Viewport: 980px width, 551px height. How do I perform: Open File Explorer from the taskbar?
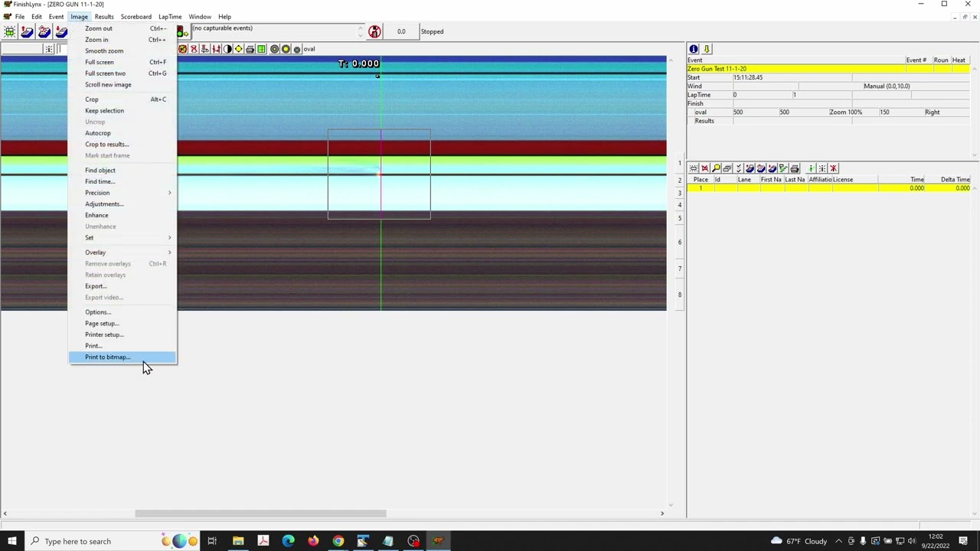pyautogui.click(x=238, y=541)
